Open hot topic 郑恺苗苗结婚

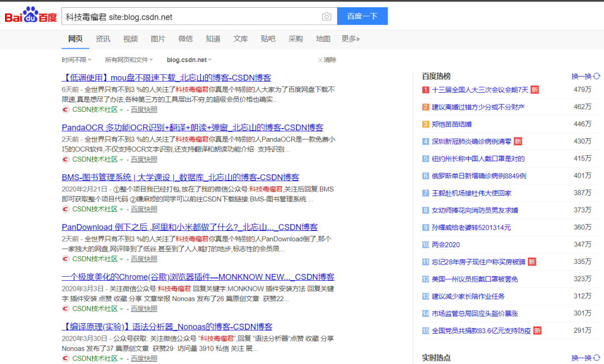click(x=452, y=125)
